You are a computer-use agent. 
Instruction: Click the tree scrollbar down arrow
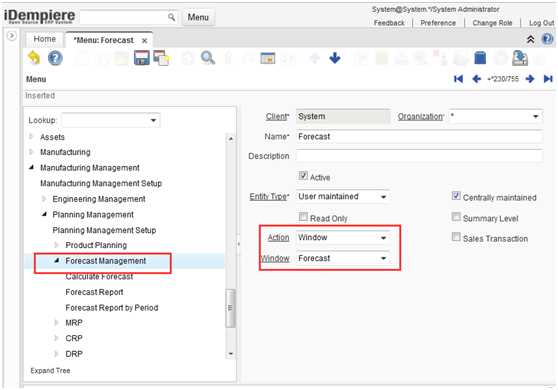coord(231,354)
